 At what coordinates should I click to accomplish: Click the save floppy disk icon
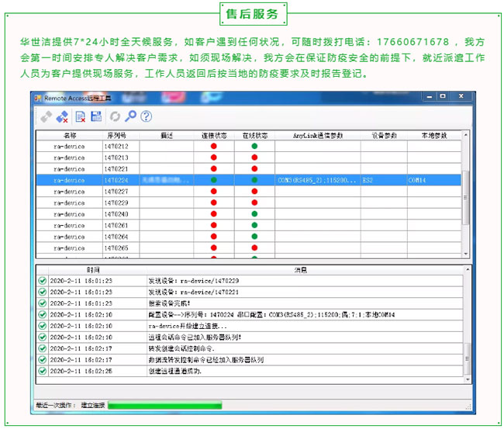click(x=96, y=116)
